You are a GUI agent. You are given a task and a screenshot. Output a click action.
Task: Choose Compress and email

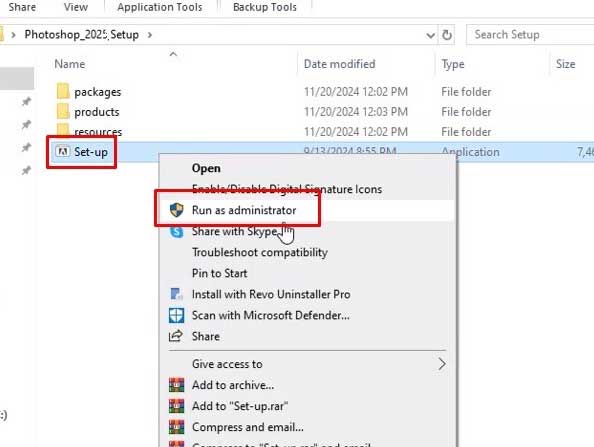[248, 427]
